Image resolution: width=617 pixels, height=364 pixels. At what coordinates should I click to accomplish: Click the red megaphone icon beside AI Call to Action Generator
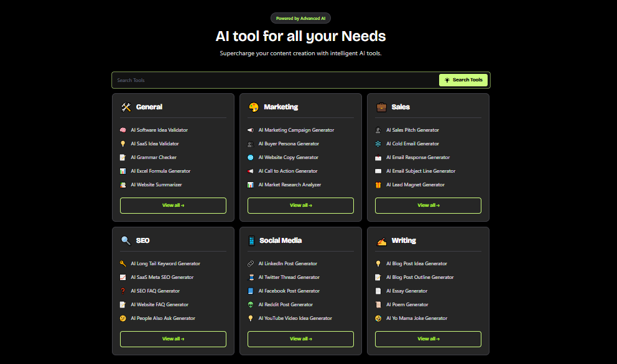click(x=250, y=171)
